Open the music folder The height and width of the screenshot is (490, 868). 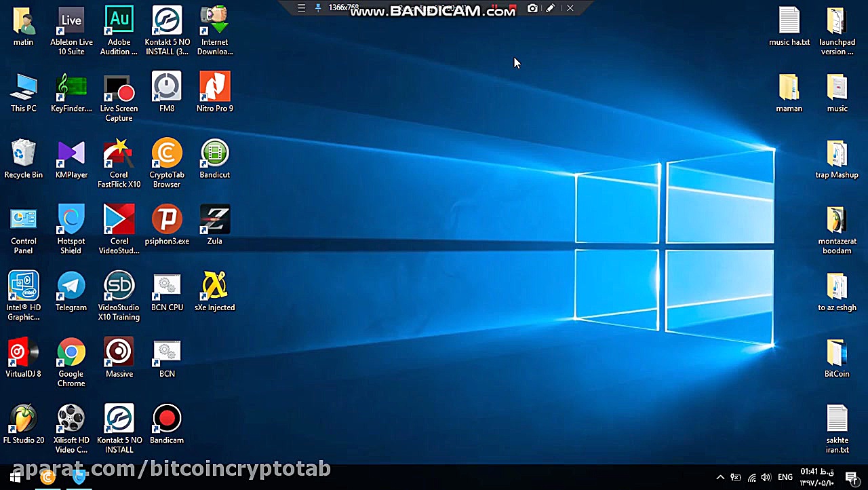point(837,87)
